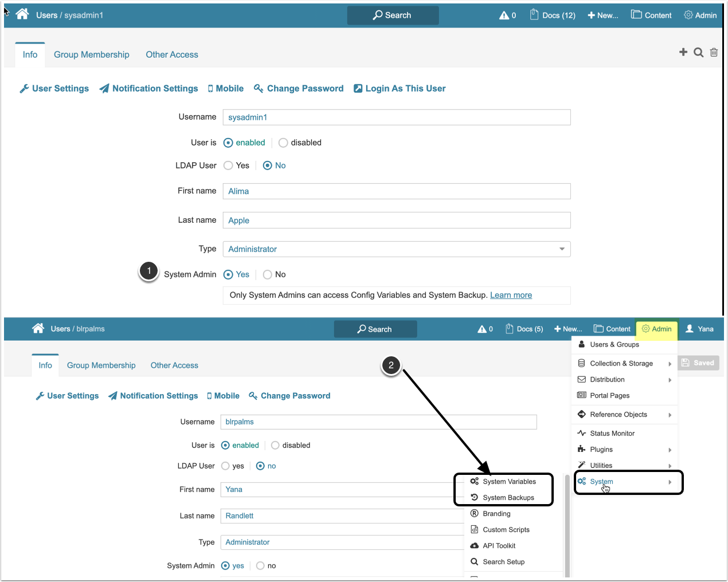Follow the Learn more link

click(x=511, y=295)
